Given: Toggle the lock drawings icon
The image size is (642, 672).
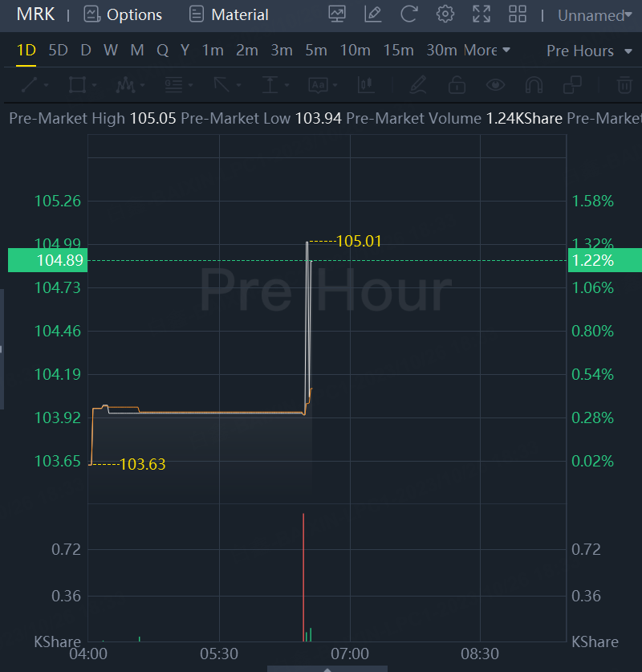Looking at the screenshot, I should point(457,84).
